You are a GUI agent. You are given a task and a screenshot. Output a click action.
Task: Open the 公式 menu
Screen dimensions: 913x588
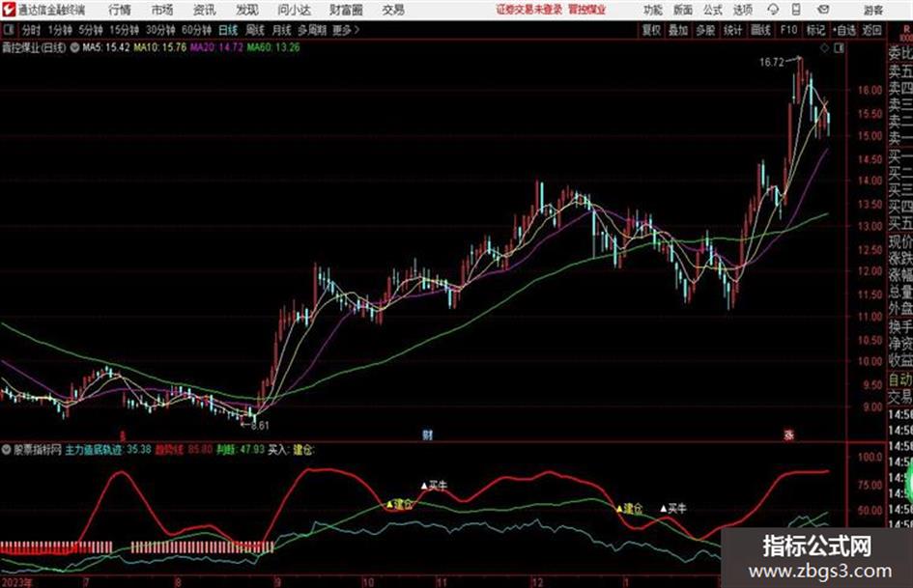(712, 10)
